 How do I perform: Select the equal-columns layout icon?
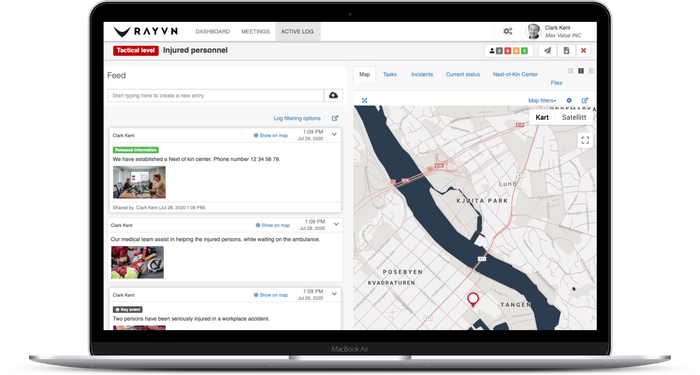click(x=581, y=71)
